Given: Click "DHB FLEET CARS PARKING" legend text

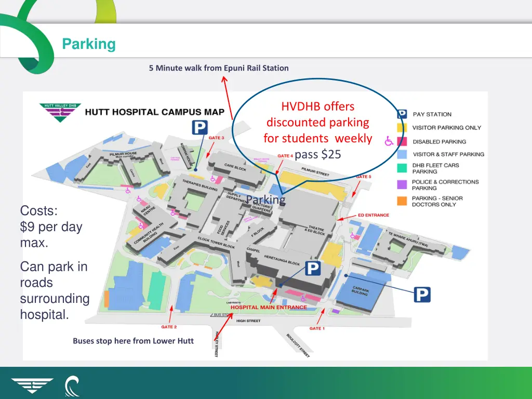Looking at the screenshot, I should pyautogui.click(x=436, y=168).
